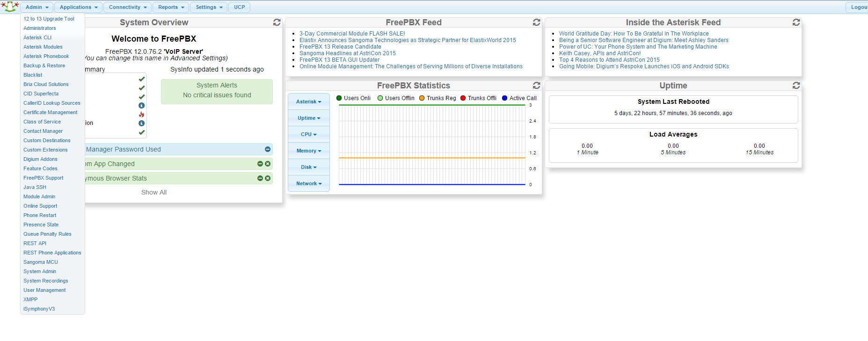Viewport: 868px width, 341px height.
Task: Expand the Uptime statistics dropdown
Action: pos(309,118)
